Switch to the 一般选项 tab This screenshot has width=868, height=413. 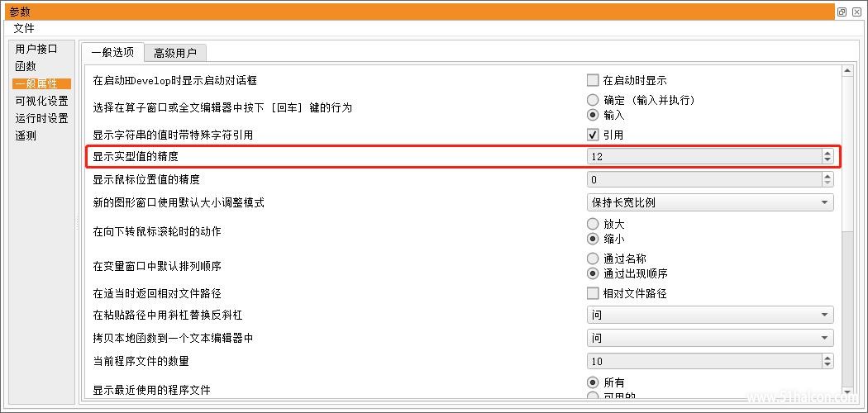click(x=113, y=53)
